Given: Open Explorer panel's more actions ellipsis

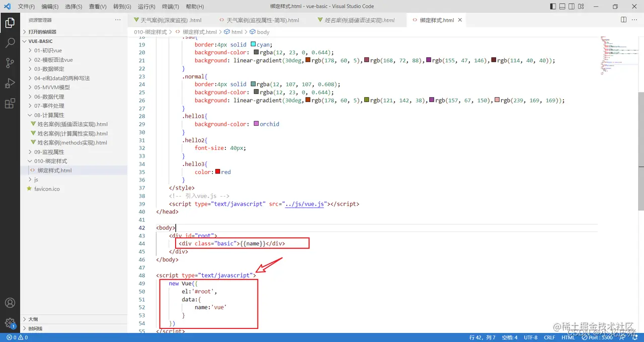Looking at the screenshot, I should [x=118, y=20].
